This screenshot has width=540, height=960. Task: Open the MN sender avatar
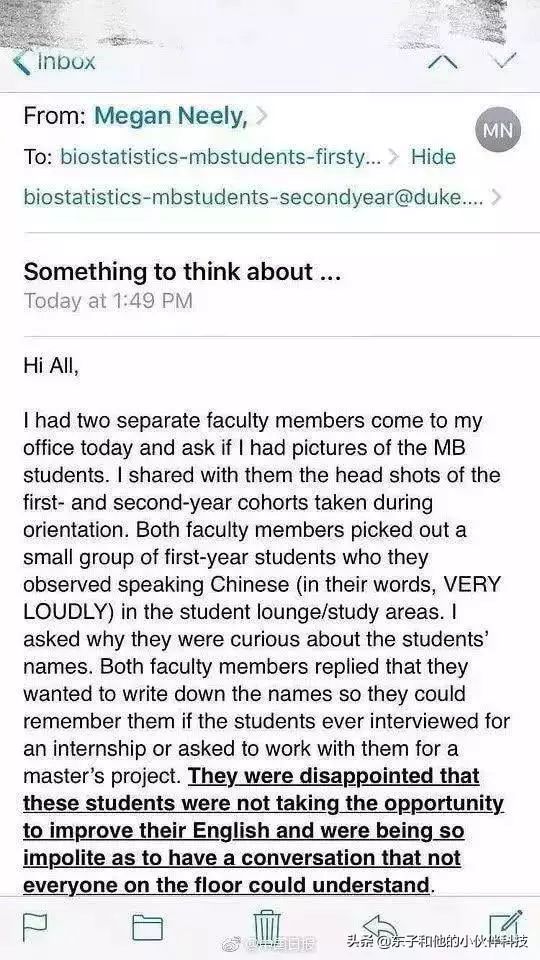coord(498,129)
